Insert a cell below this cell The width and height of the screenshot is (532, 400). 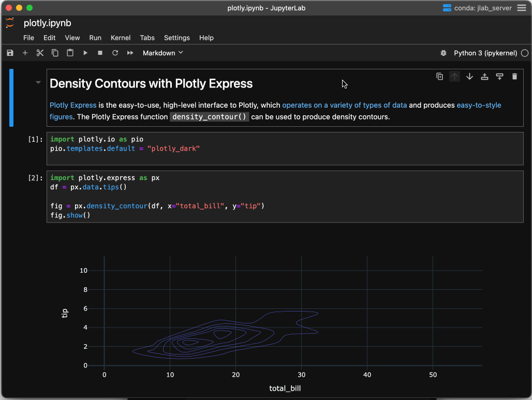499,77
